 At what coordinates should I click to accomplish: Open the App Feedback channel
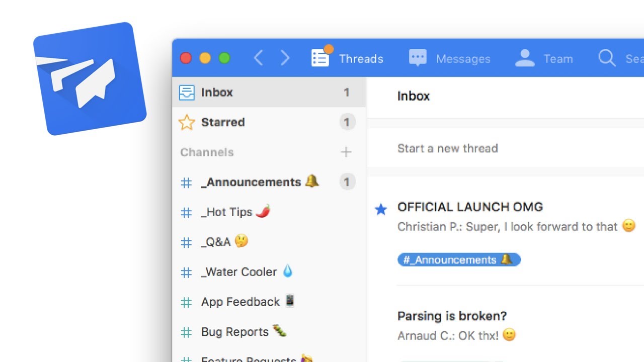coord(269,302)
